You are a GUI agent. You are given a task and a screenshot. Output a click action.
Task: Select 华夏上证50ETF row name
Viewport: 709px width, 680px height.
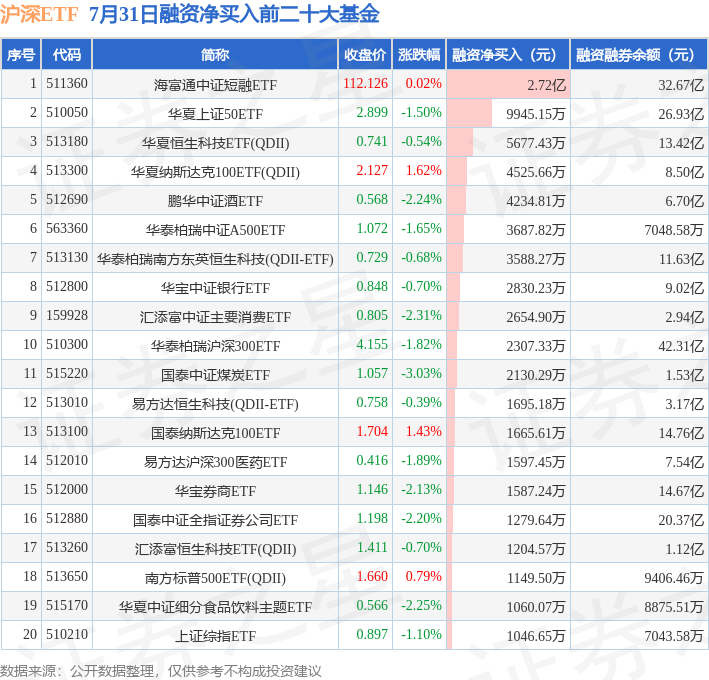(215, 113)
